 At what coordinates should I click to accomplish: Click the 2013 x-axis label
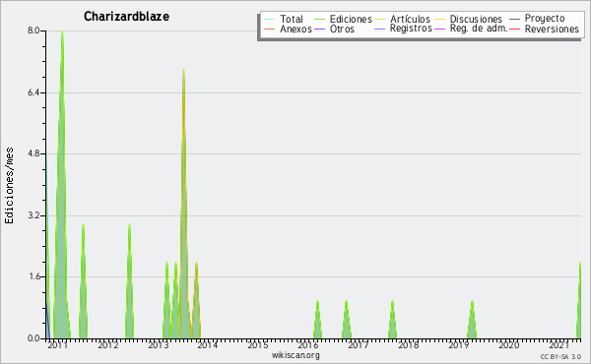pos(158,345)
